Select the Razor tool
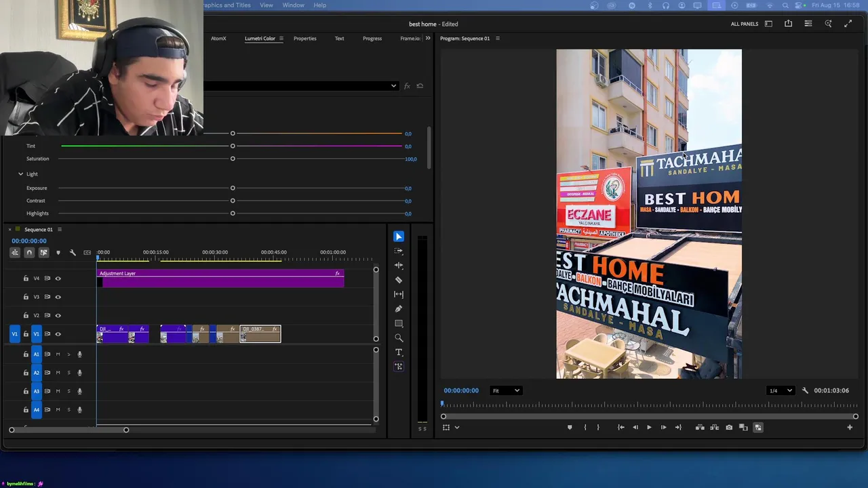The width and height of the screenshot is (868, 488). 399,280
